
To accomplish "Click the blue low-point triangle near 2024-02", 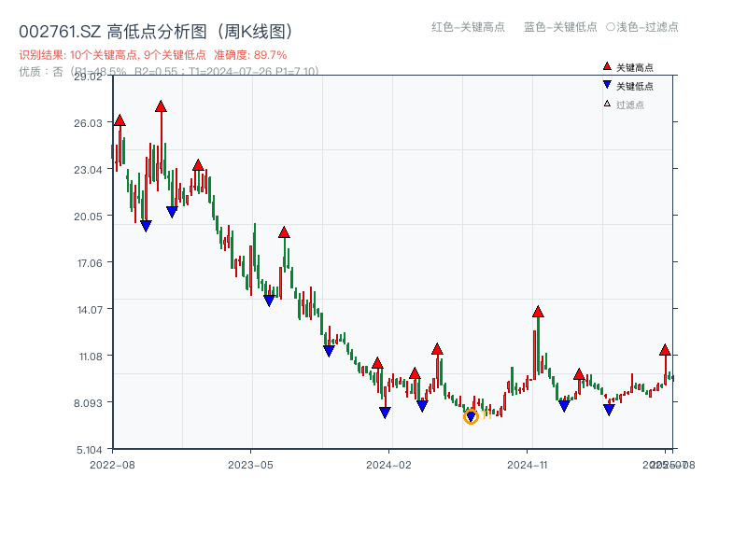I will click(x=385, y=411).
